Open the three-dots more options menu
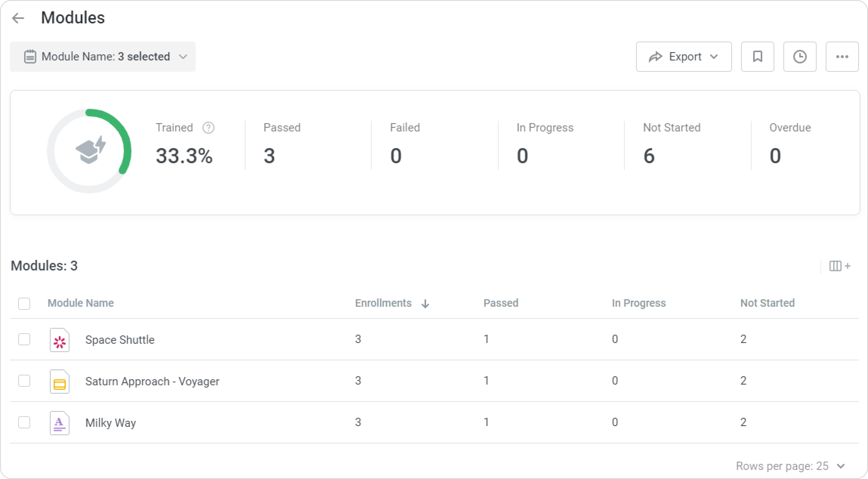 842,57
